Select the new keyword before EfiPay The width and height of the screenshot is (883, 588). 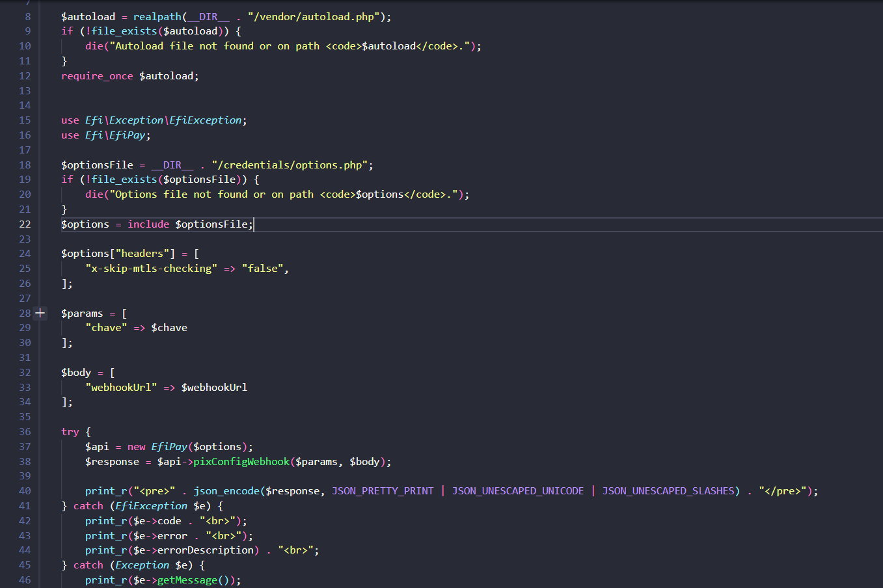(x=137, y=447)
